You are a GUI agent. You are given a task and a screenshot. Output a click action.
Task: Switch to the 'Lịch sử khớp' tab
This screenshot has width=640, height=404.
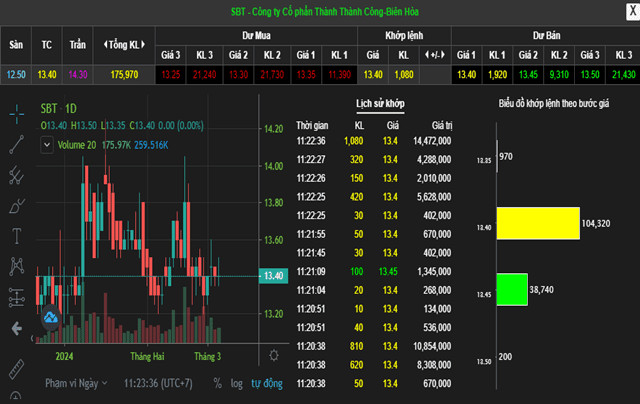[380, 104]
